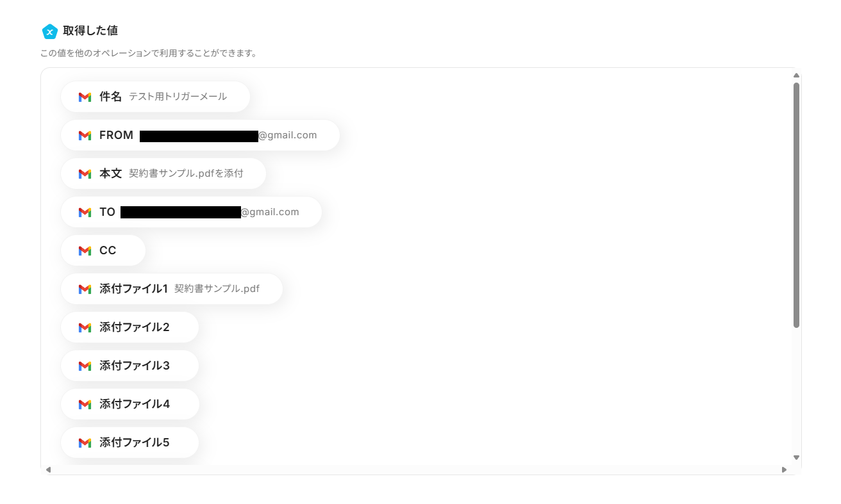Click the right arrow of the horizontal scrollbar
This screenshot has width=841, height=504.
[784, 469]
